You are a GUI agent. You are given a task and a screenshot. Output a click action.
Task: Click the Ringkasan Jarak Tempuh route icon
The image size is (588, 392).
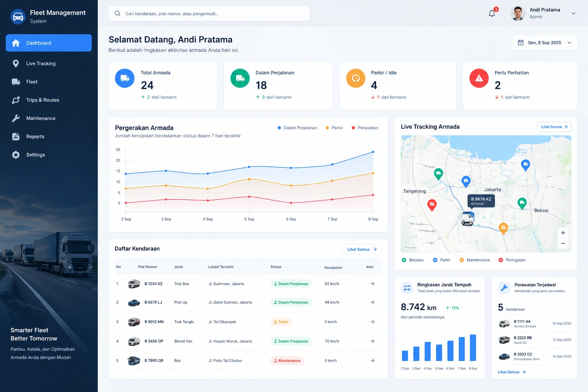pyautogui.click(x=407, y=288)
